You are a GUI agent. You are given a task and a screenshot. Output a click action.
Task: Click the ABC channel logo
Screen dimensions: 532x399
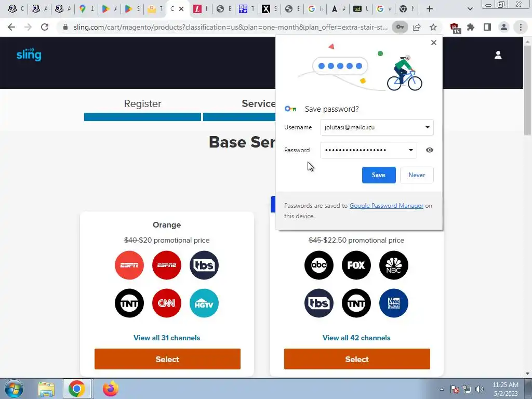tap(319, 265)
